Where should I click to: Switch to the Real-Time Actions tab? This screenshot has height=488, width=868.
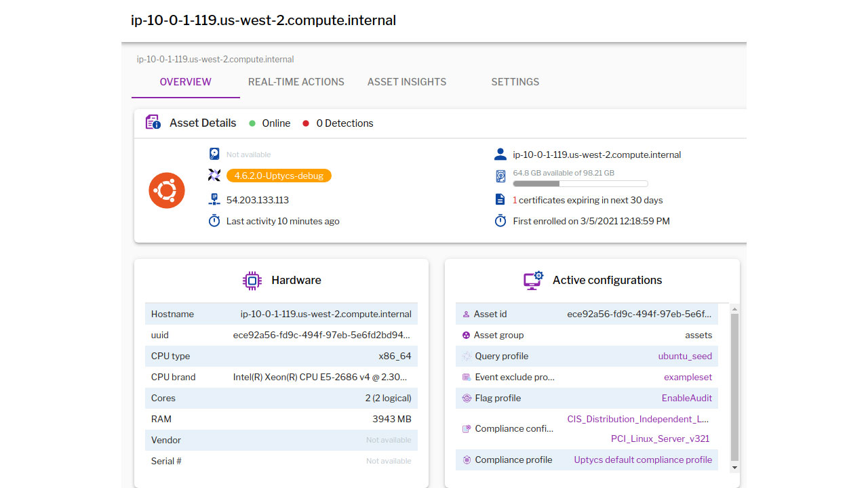(x=296, y=82)
